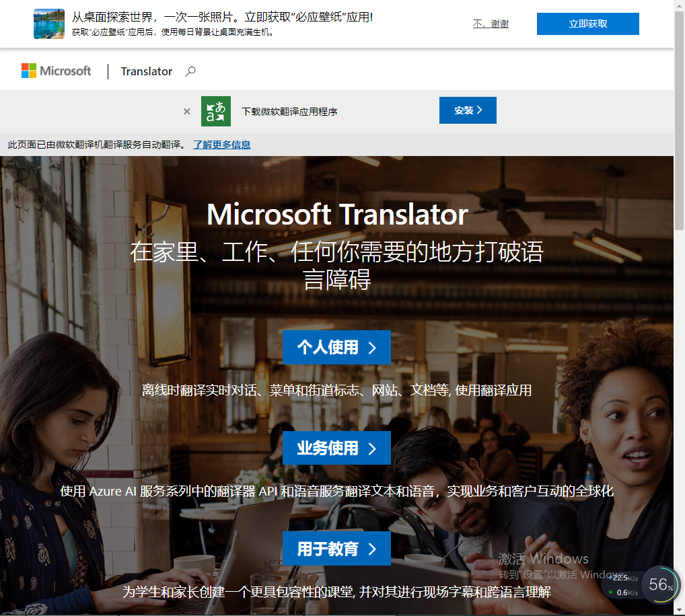
Task: Click the 0.6K/s download speed indicator
Action: point(622,592)
